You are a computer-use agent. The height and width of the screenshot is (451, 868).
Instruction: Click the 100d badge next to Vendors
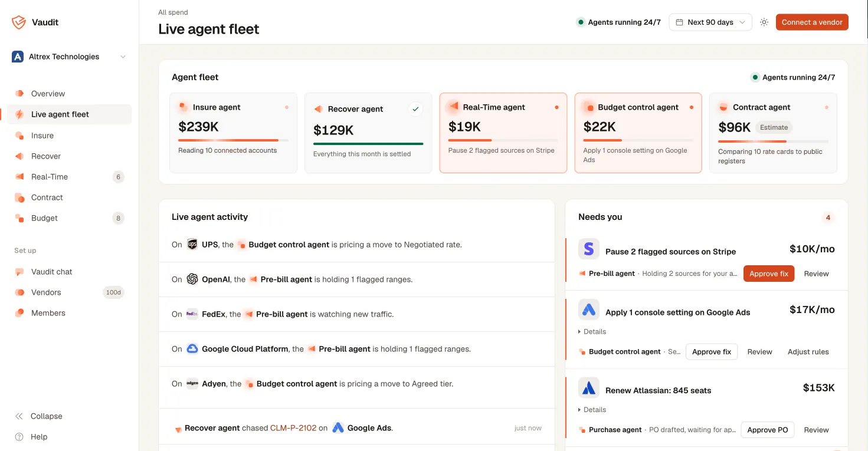point(113,292)
